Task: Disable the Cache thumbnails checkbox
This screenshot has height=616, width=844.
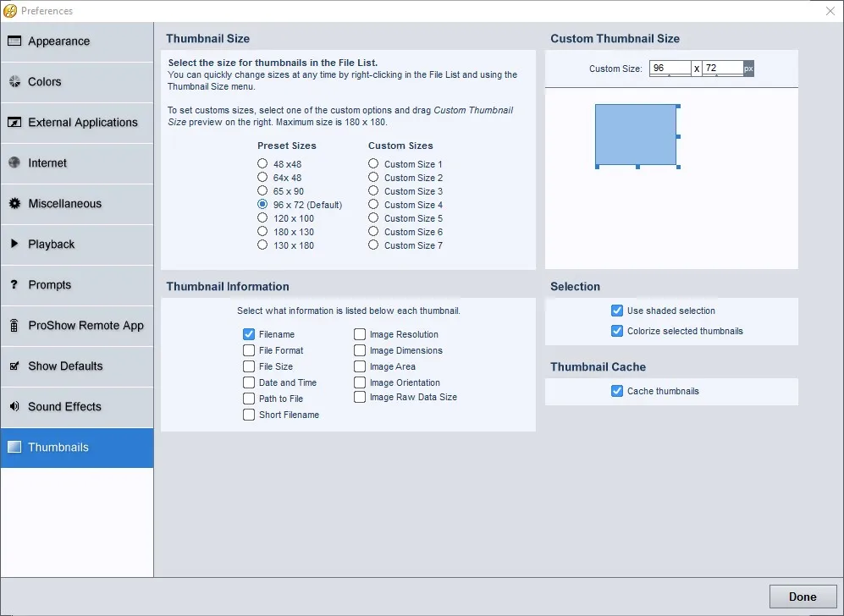Action: [x=617, y=391]
